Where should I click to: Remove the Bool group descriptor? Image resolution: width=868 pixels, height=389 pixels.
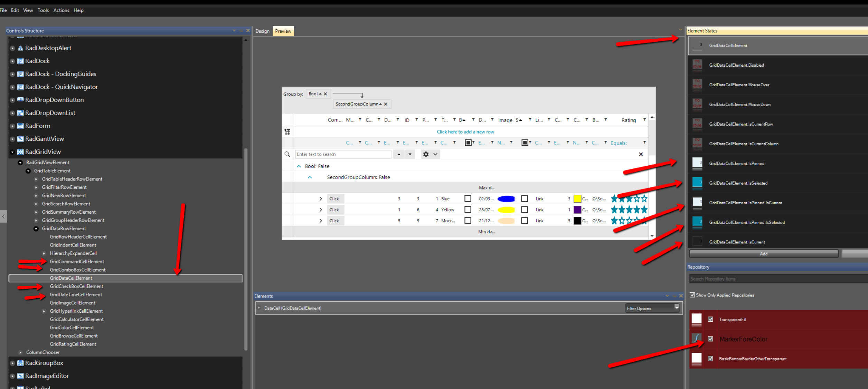point(325,94)
